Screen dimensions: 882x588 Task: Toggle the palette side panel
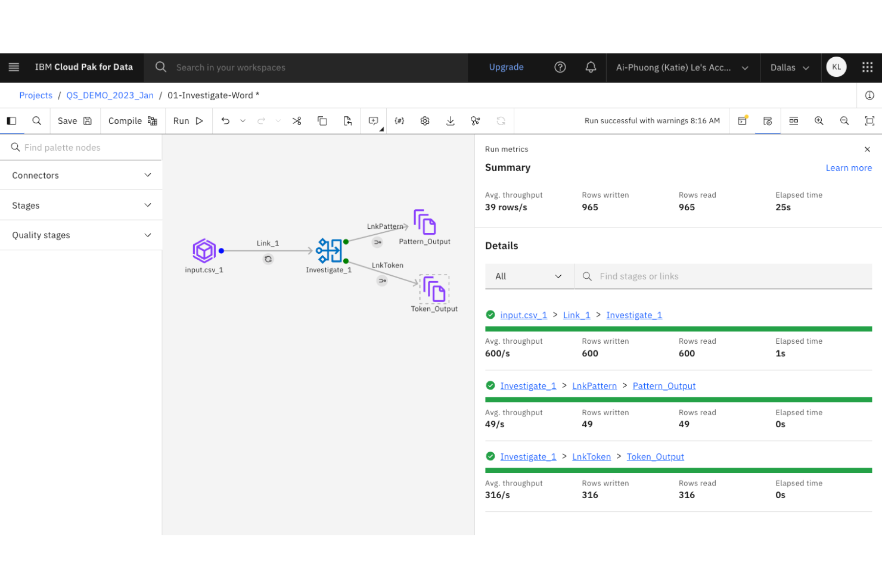coord(11,120)
